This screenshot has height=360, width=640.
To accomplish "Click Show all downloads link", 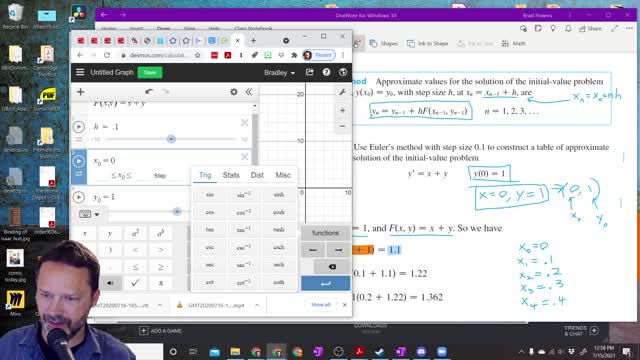I will [x=321, y=305].
